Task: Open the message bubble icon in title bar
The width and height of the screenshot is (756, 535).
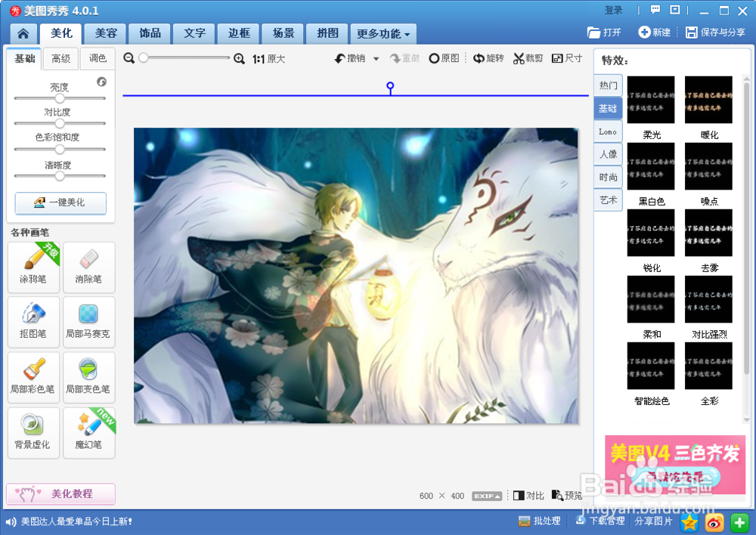Action: 655,10
